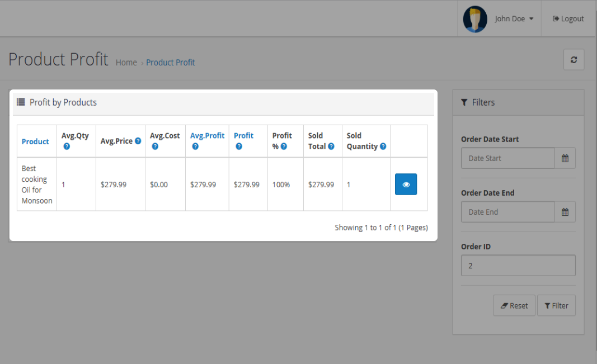Click the Avg.Cost help question icon

[x=155, y=146]
